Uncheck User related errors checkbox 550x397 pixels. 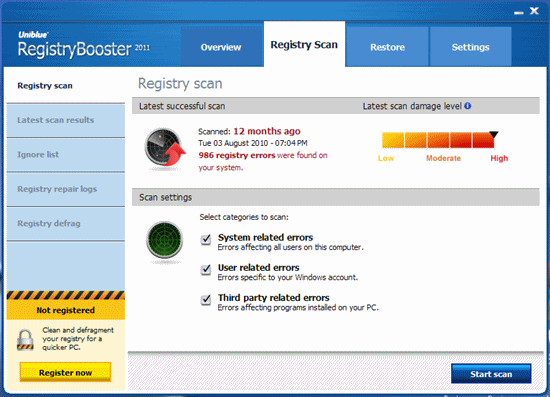[206, 270]
